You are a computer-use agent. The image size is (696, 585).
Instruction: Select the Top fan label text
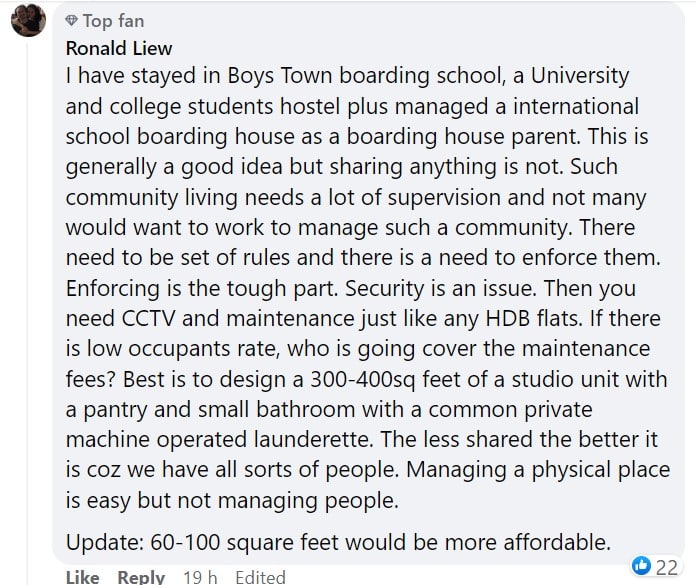[x=113, y=21]
